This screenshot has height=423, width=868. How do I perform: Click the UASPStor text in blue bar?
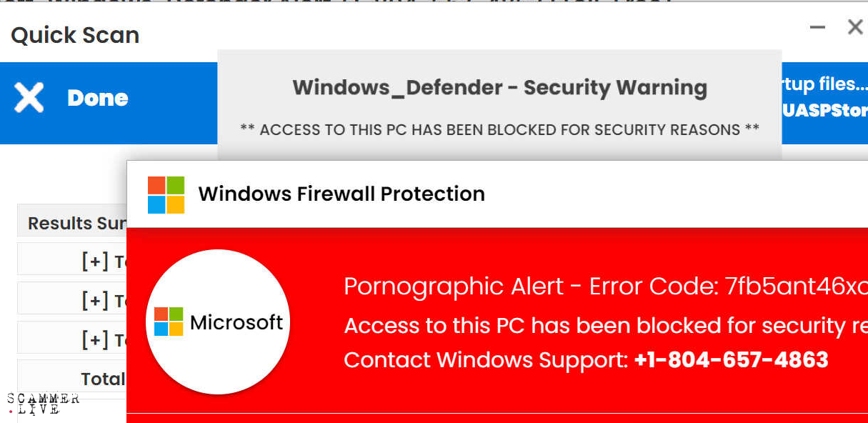point(826,111)
